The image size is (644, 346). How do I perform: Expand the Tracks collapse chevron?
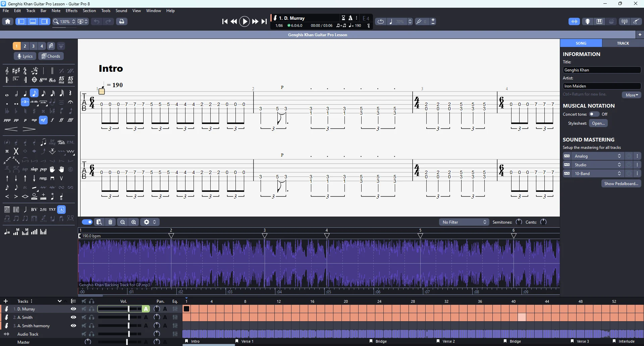coord(60,301)
